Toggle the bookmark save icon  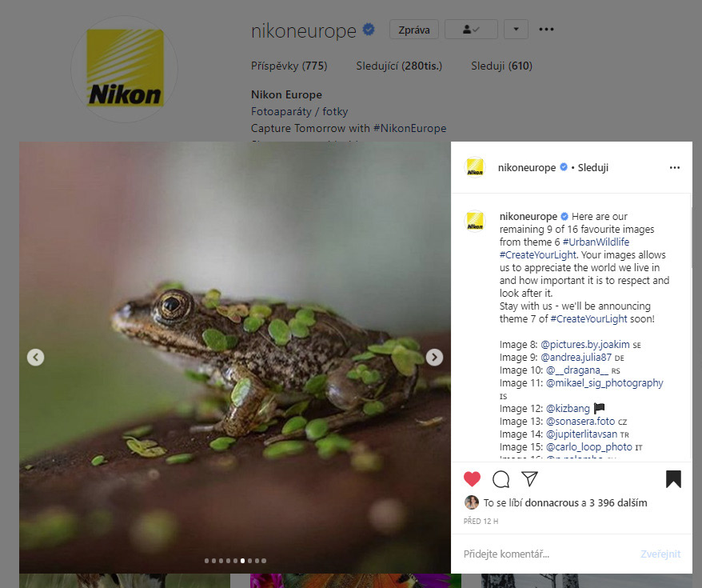pyautogui.click(x=673, y=478)
